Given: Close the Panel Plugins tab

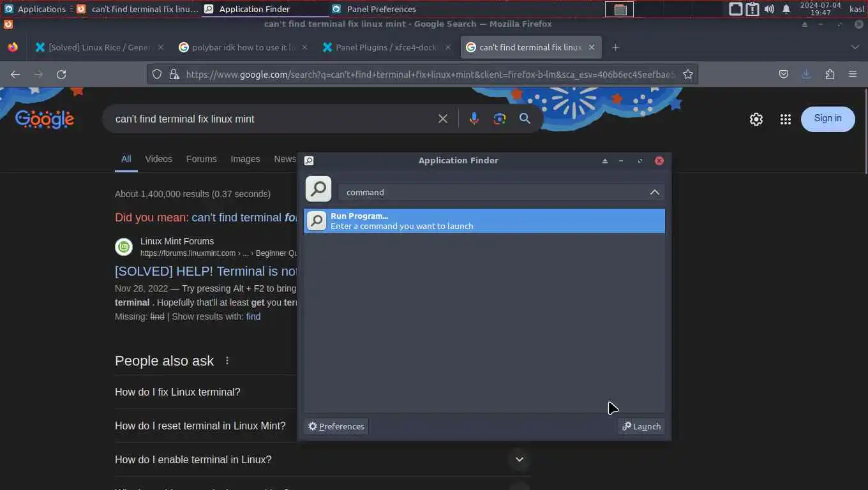Looking at the screenshot, I should [448, 47].
